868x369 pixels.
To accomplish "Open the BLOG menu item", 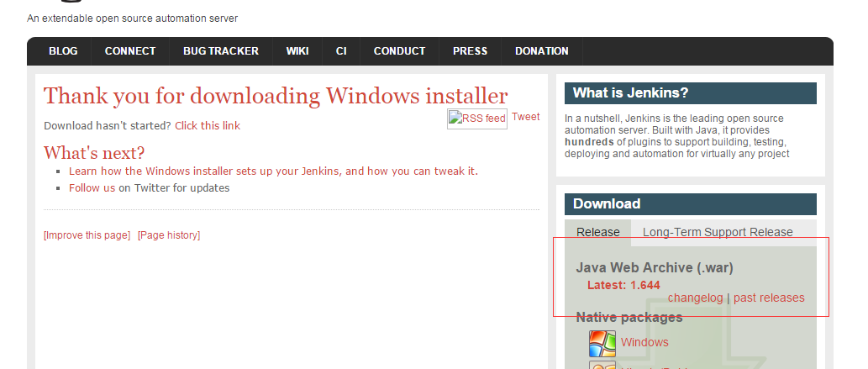I will coord(63,51).
